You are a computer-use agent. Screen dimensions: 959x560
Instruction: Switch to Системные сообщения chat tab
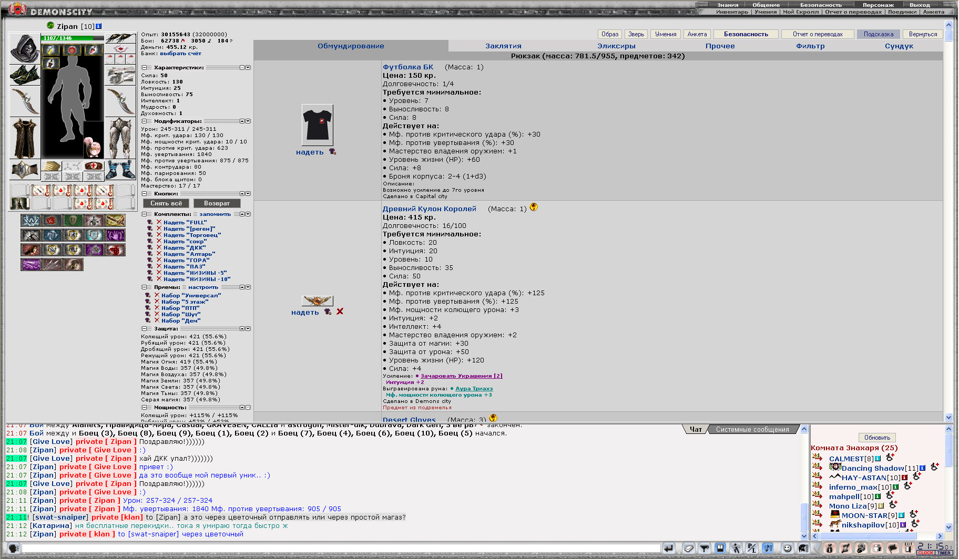point(752,430)
